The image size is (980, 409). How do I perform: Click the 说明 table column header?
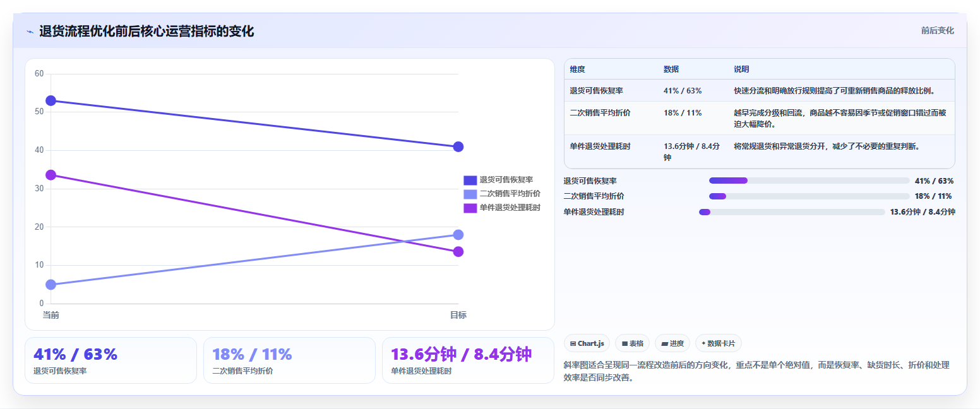(741, 69)
